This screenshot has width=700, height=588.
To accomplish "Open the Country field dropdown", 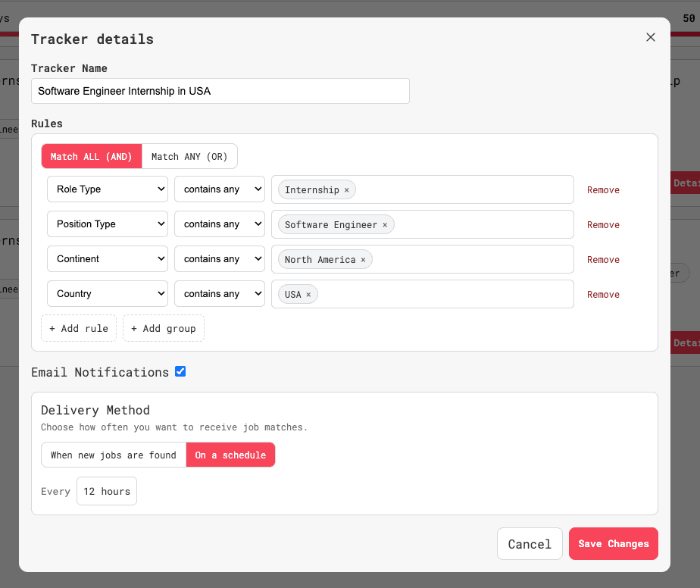I will [108, 294].
